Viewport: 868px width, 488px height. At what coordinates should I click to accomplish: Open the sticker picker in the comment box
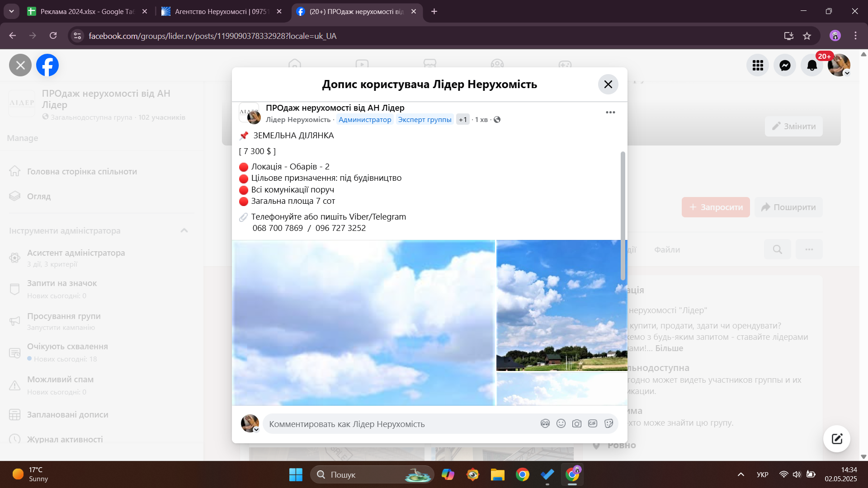[x=609, y=423]
